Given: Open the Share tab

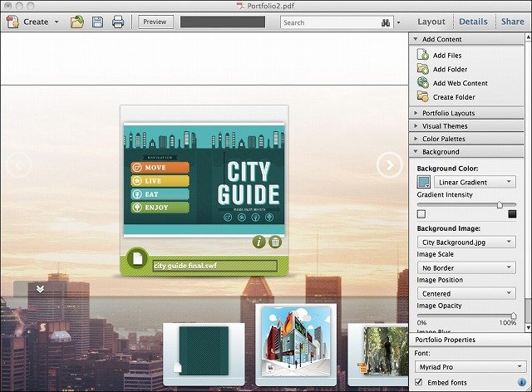Looking at the screenshot, I should (x=512, y=22).
